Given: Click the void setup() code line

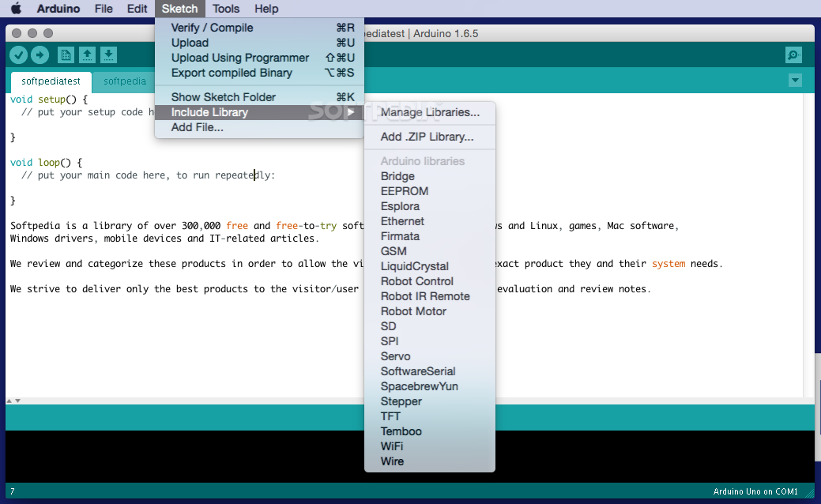Looking at the screenshot, I should [x=49, y=100].
